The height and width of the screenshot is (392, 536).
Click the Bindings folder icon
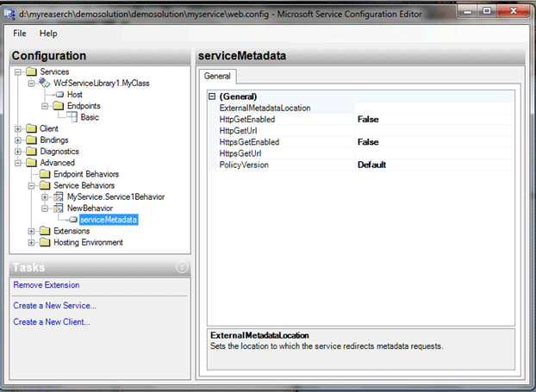pyautogui.click(x=31, y=140)
